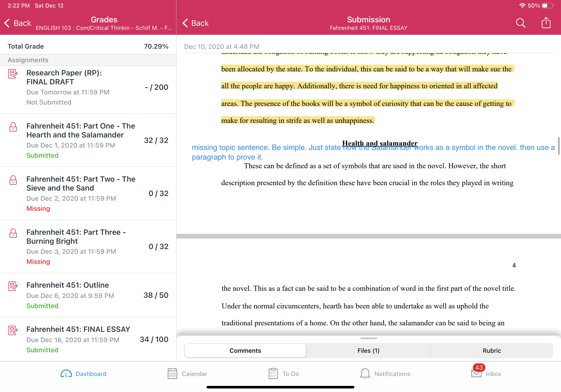This screenshot has width=561, height=392.
Task: Pull the grabber handle above Comments tabs
Action: pos(368,338)
